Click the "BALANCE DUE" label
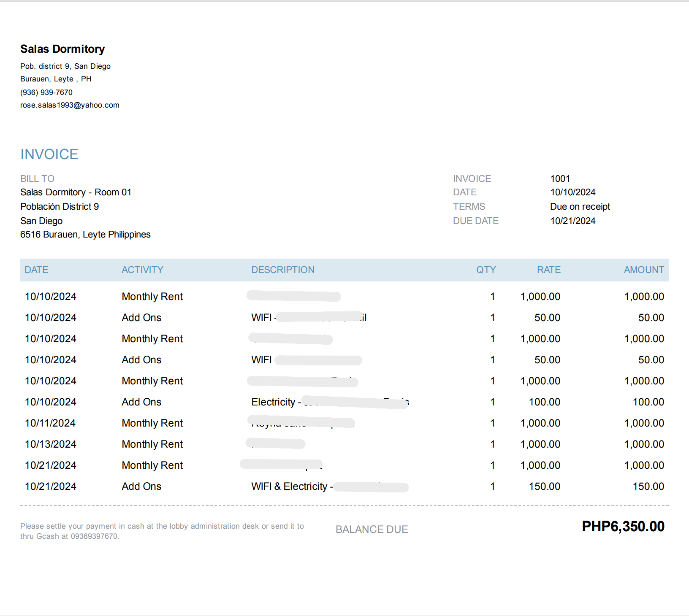 click(x=372, y=530)
